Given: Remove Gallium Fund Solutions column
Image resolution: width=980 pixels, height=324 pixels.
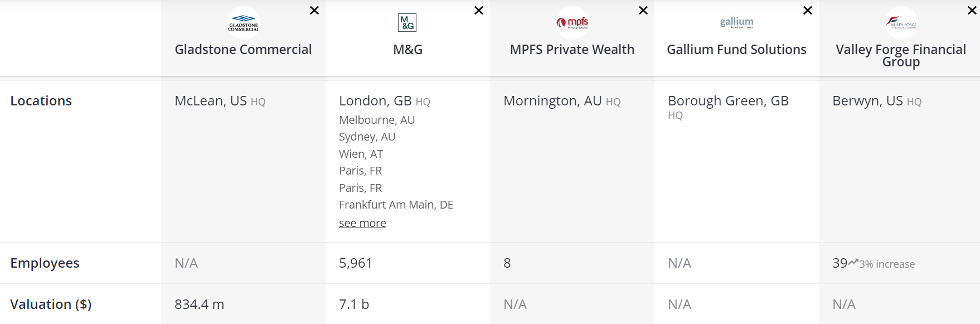Looking at the screenshot, I should point(808,11).
